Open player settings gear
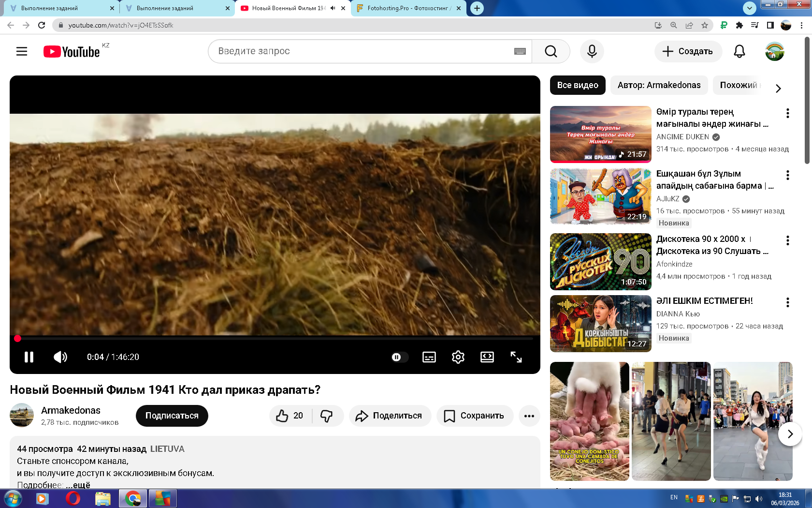The width and height of the screenshot is (812, 508). click(458, 357)
